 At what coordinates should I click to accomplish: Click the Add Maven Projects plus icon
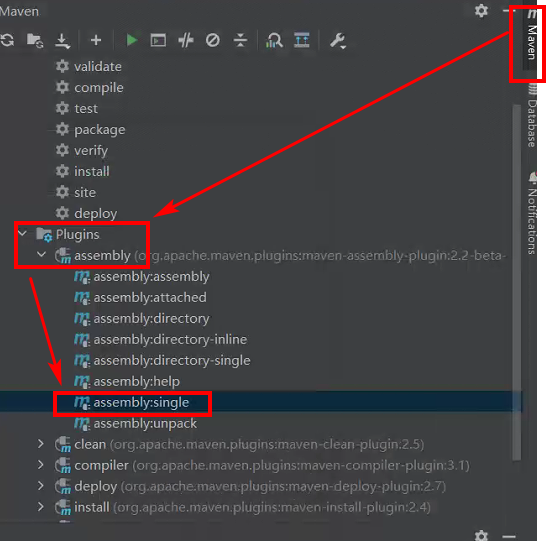(x=96, y=40)
